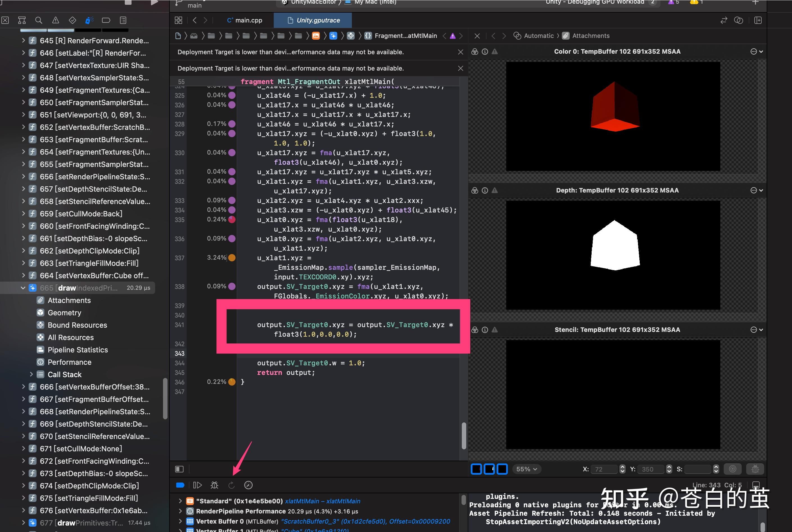Open the Test navigator checkmark diamond icon
792x532 pixels.
[72, 20]
